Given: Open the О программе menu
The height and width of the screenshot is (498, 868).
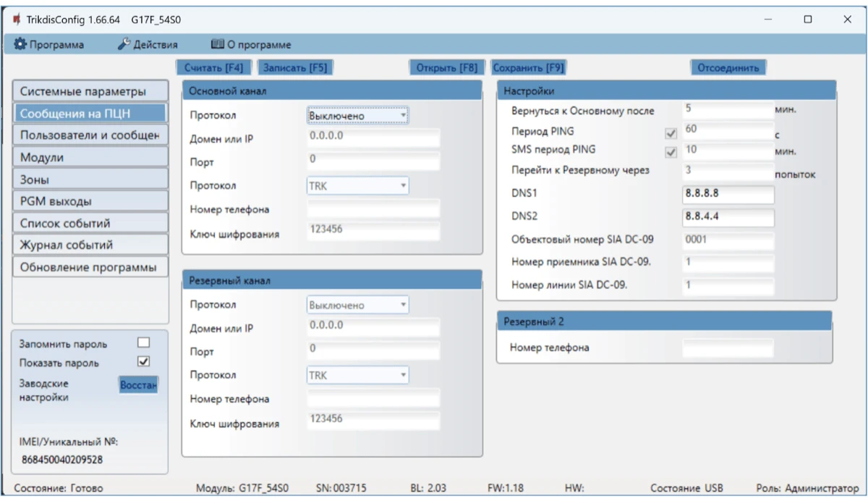Looking at the screenshot, I should [251, 45].
